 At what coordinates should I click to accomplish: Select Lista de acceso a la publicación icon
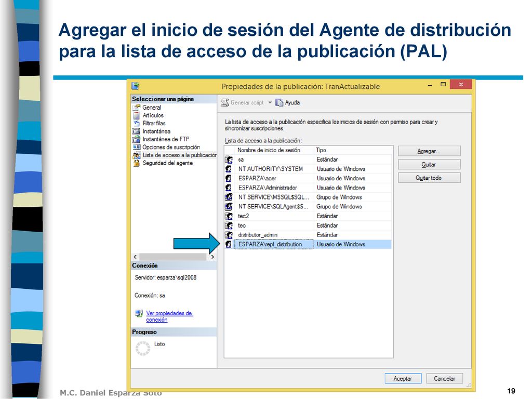[137, 155]
